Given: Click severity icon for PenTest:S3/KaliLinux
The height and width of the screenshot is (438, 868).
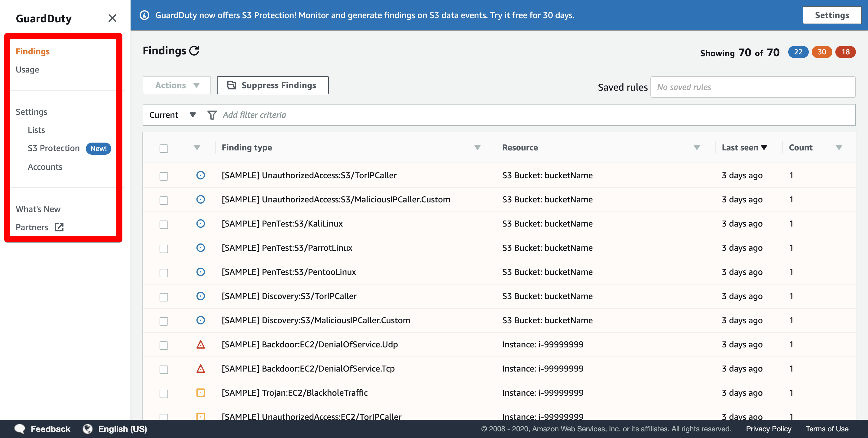Looking at the screenshot, I should click(200, 224).
